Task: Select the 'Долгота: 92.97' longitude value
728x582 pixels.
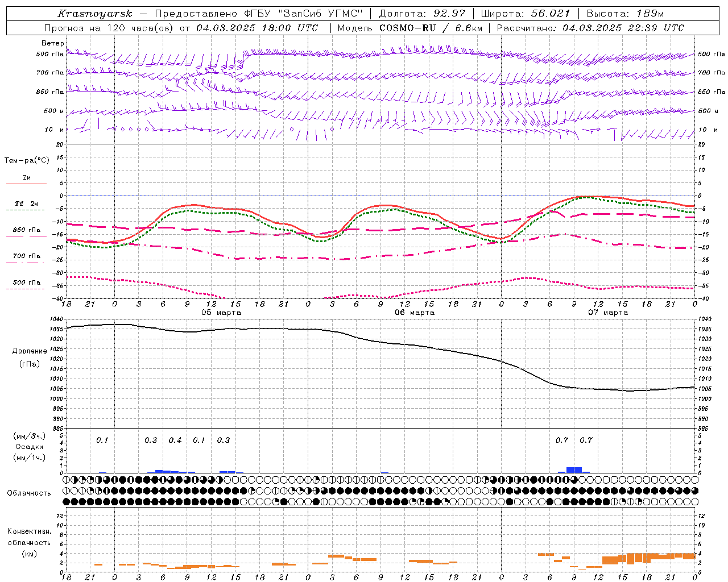Action: pos(422,14)
